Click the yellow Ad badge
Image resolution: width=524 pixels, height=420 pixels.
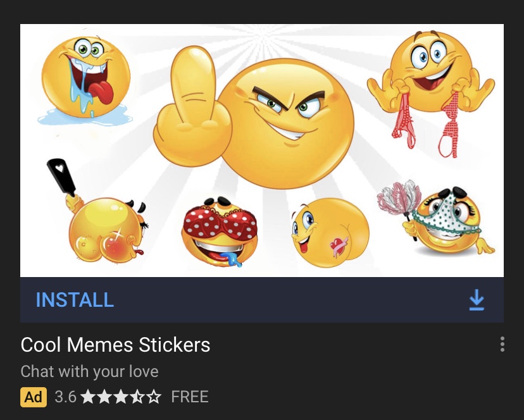pyautogui.click(x=34, y=397)
